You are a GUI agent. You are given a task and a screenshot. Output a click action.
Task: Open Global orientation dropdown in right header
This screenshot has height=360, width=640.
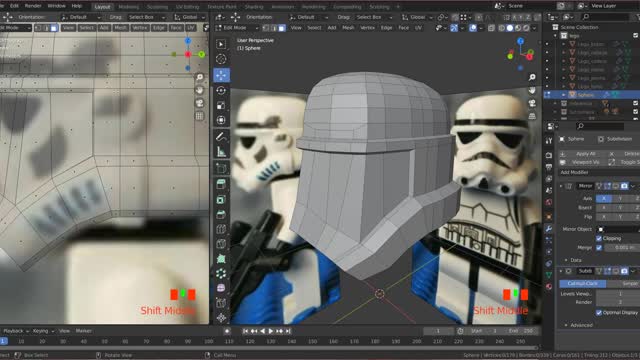[x=417, y=18]
